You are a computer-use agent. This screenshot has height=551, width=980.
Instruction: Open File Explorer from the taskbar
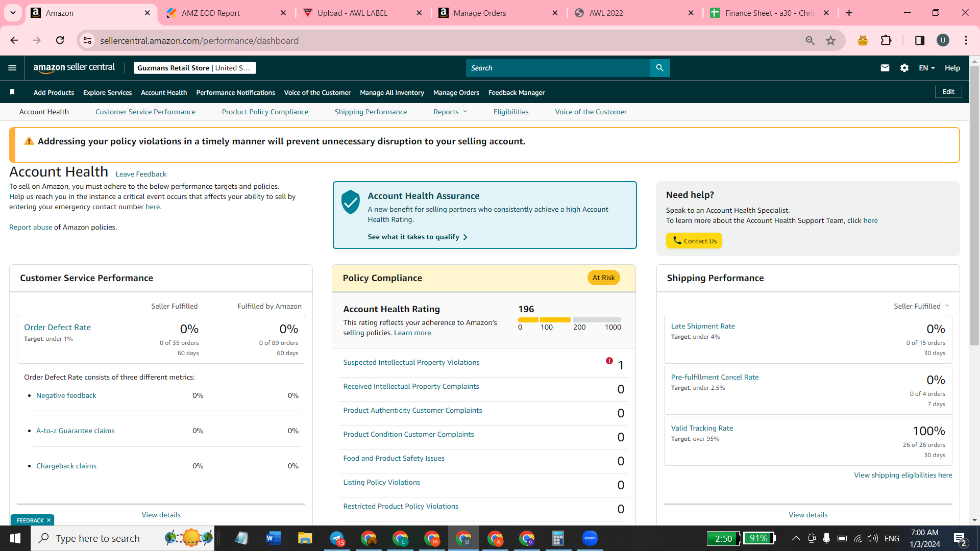(305, 538)
